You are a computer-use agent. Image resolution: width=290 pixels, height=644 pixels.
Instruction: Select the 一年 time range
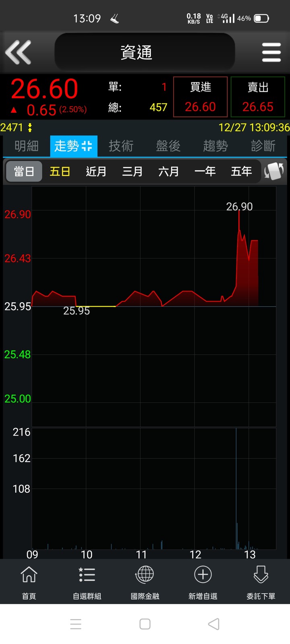(205, 171)
